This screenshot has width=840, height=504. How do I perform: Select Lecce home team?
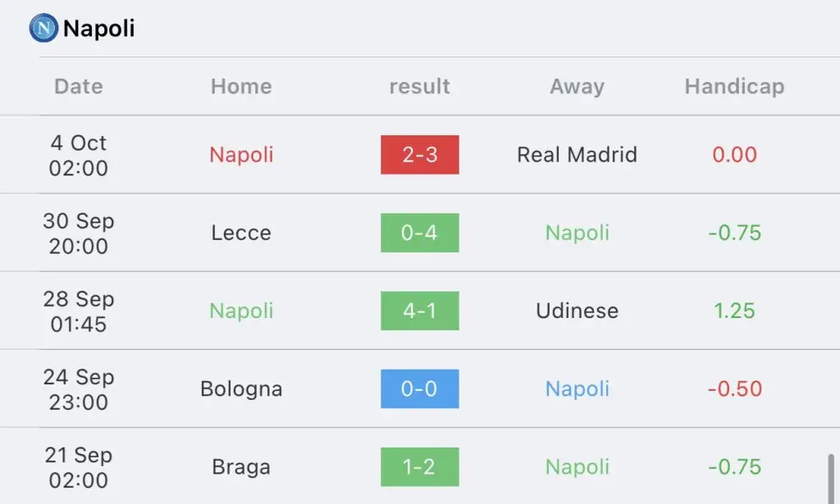[241, 233]
